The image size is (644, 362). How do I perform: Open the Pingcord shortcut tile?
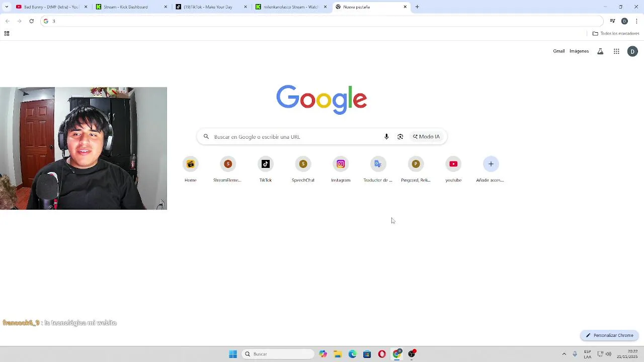click(x=416, y=170)
